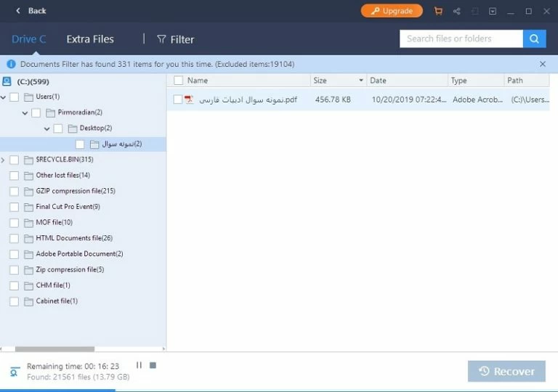Viewport: 558px width, 392px height.
Task: Click the share icon in title bar
Action: [456, 11]
